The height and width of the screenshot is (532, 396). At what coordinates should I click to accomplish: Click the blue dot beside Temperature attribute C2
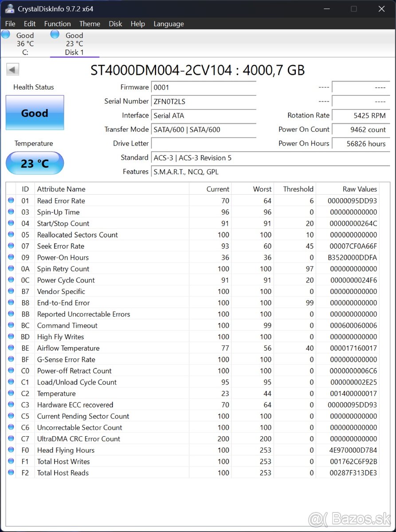11,393
